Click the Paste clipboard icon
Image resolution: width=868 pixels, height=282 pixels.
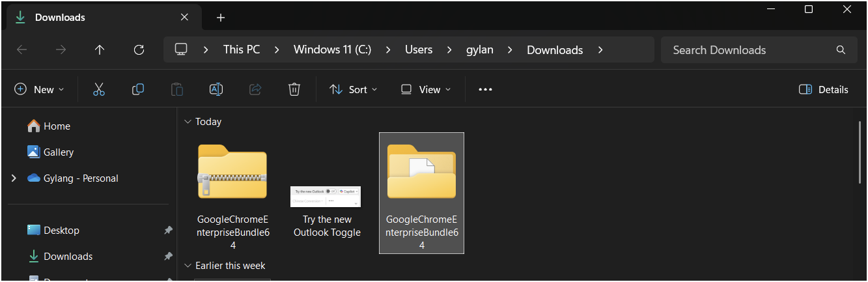177,89
